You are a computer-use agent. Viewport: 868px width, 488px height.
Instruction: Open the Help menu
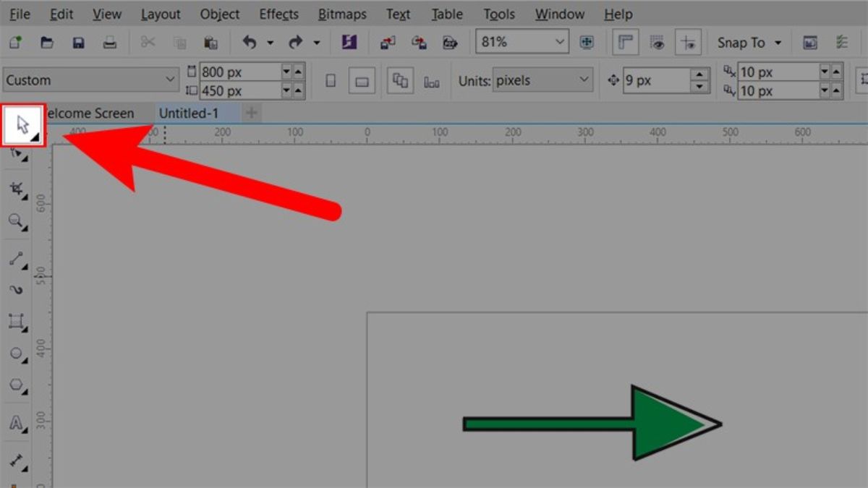618,14
